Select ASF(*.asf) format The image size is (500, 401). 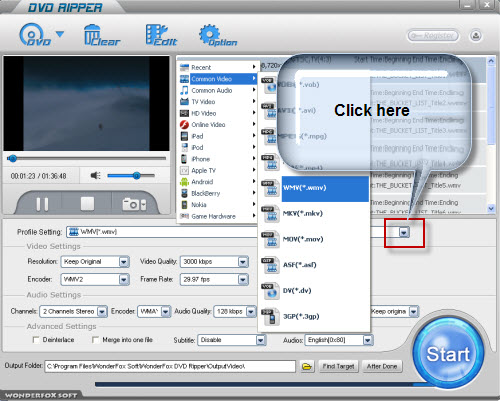(299, 265)
